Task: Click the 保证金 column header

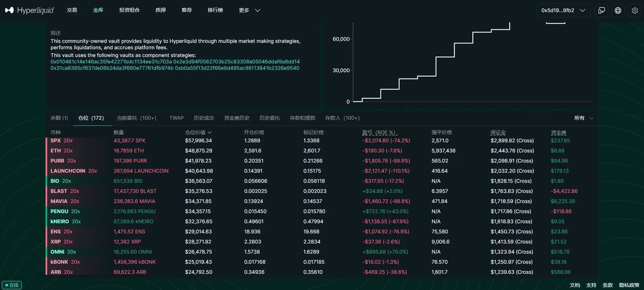Action: (499, 132)
